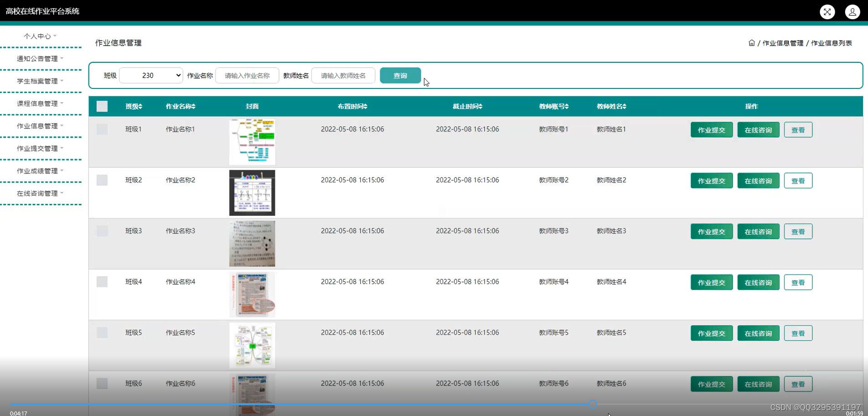Go to home via breadcrumb house icon
Viewport: 868px width, 416px height.
(752, 43)
